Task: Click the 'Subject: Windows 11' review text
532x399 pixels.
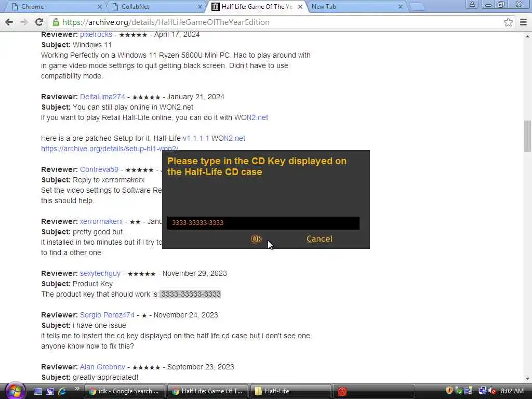Action: pos(76,45)
